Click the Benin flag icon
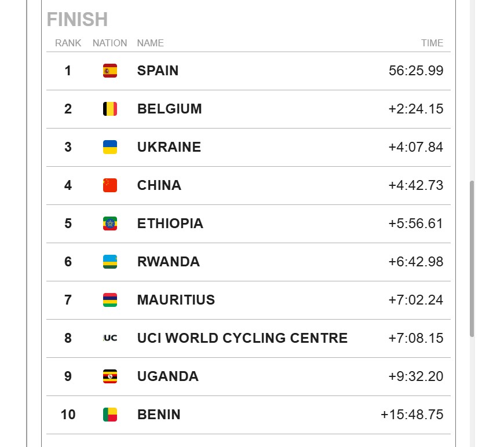Image resolution: width=504 pixels, height=447 pixels. [110, 415]
